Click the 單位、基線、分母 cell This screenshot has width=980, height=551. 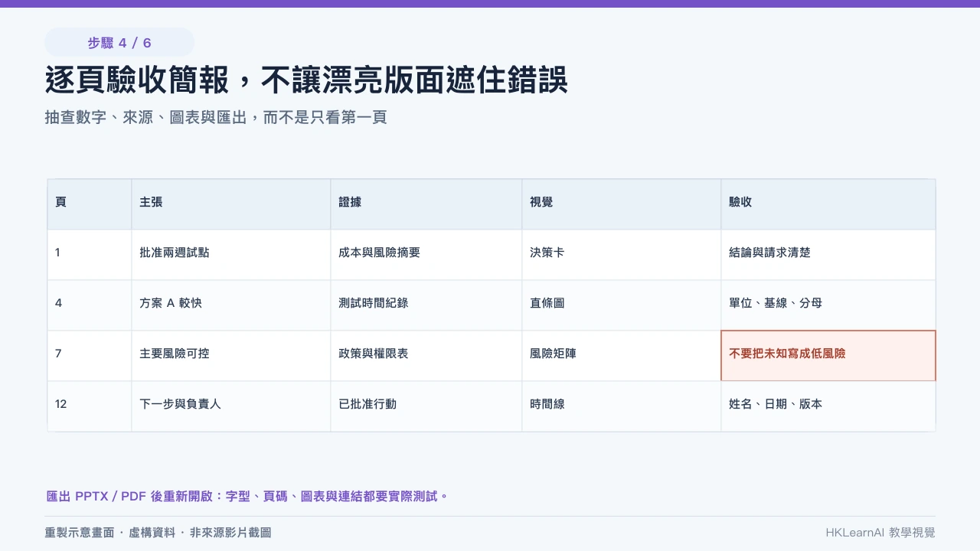coord(828,305)
